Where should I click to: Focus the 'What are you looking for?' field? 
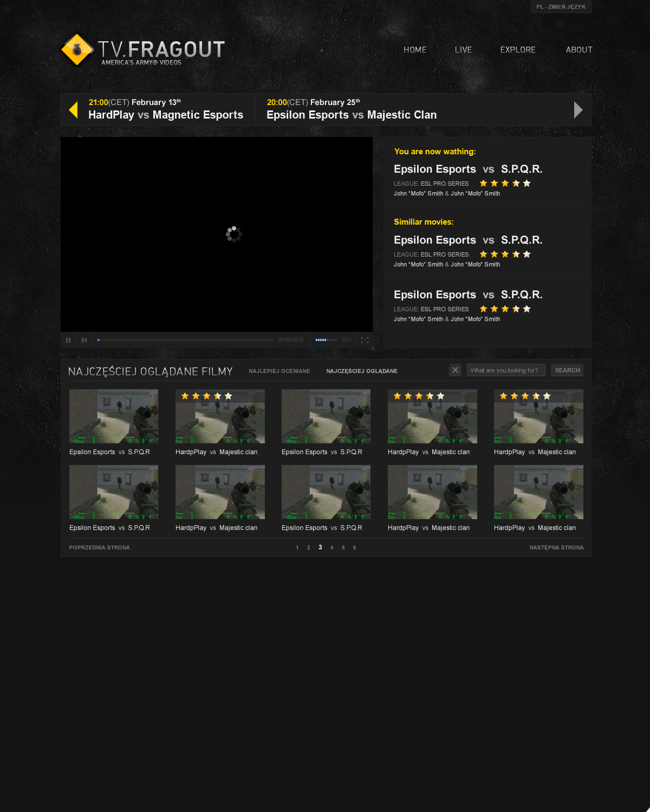[x=506, y=370]
